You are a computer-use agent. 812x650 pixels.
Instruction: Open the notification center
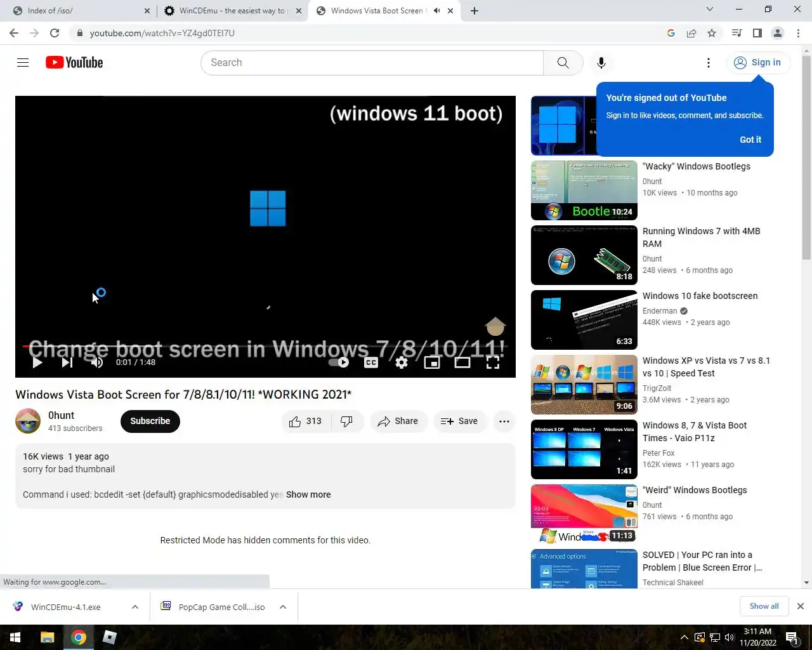792,637
